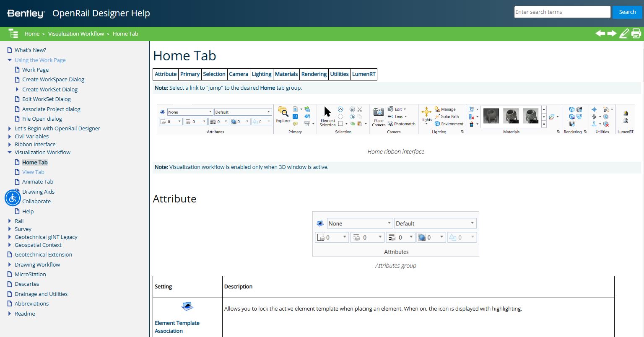Click the What's New page icon

[x=10, y=50]
